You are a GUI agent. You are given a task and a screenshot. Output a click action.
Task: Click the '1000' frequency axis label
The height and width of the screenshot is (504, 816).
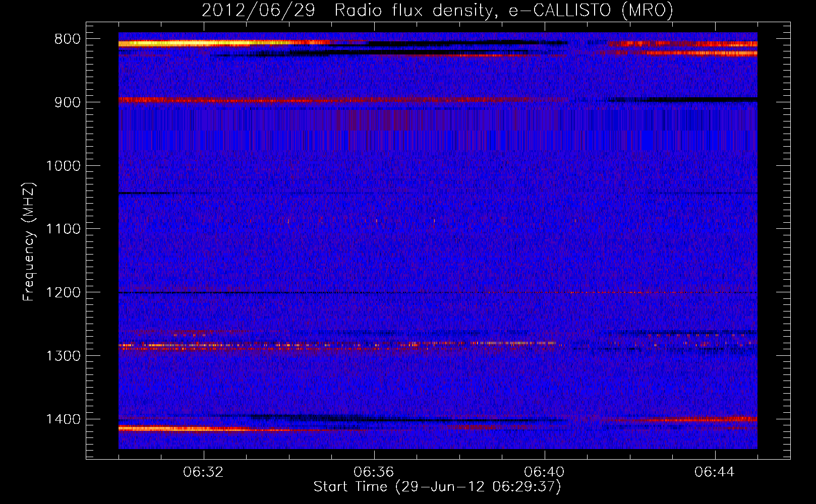click(x=63, y=166)
